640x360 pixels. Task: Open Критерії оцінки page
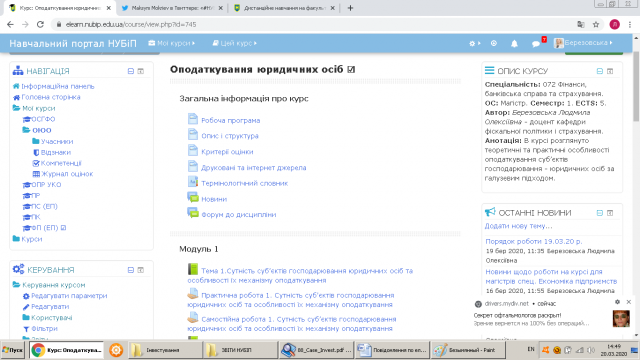click(227, 152)
